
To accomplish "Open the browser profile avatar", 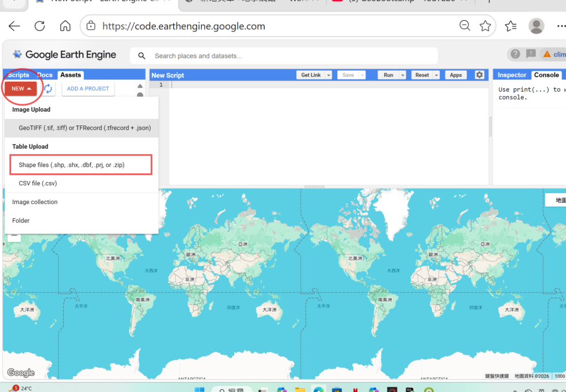I will click(536, 26).
